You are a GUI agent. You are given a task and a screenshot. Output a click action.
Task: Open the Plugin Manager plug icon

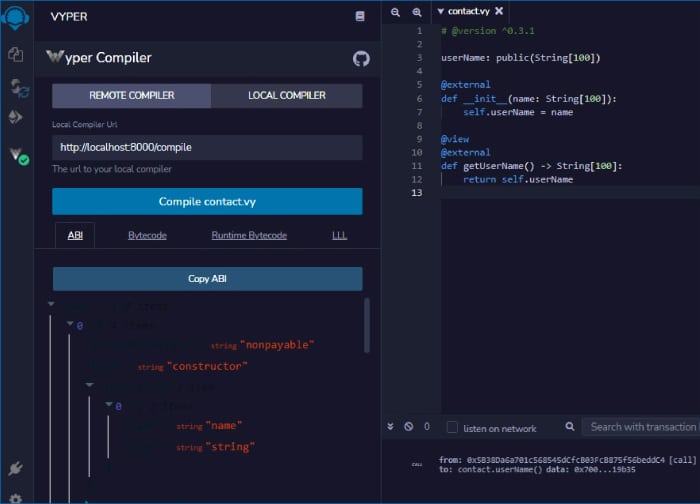(x=16, y=468)
